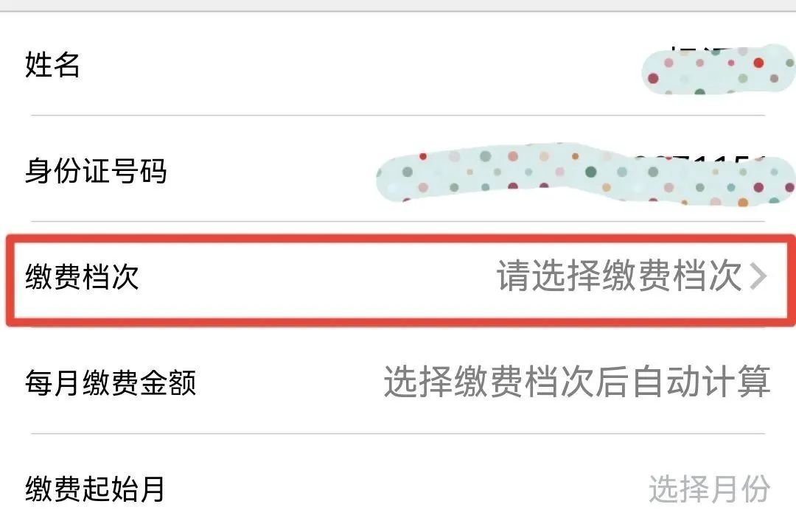Image resolution: width=796 pixels, height=532 pixels.
Task: Click the 姓名 field label
Action: coord(52,65)
